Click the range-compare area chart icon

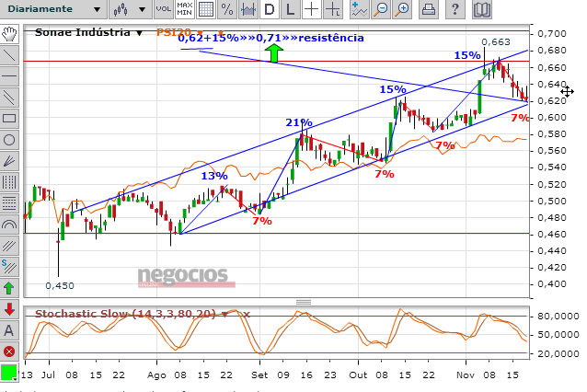(x=247, y=9)
